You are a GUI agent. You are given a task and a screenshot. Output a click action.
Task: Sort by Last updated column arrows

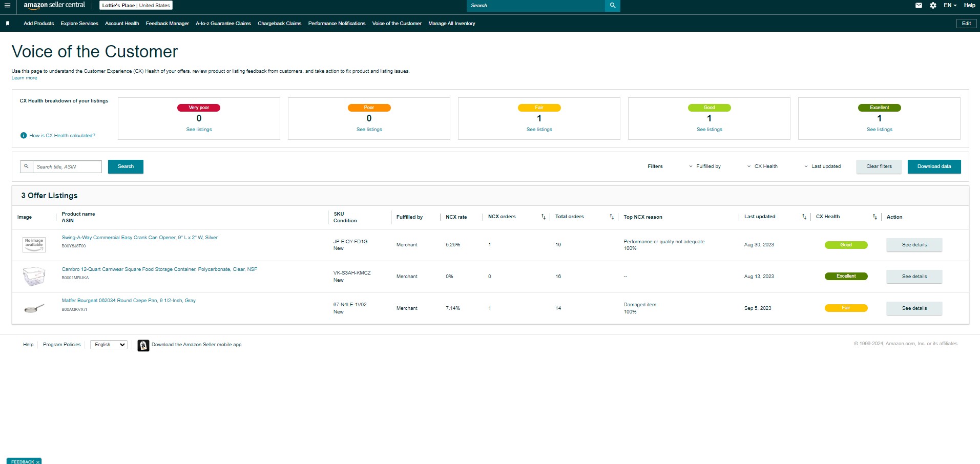pyautogui.click(x=804, y=217)
